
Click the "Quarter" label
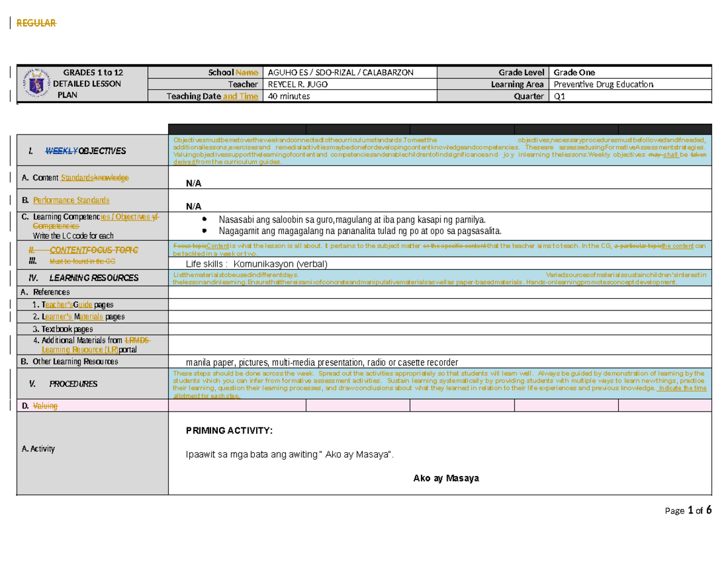click(x=529, y=96)
